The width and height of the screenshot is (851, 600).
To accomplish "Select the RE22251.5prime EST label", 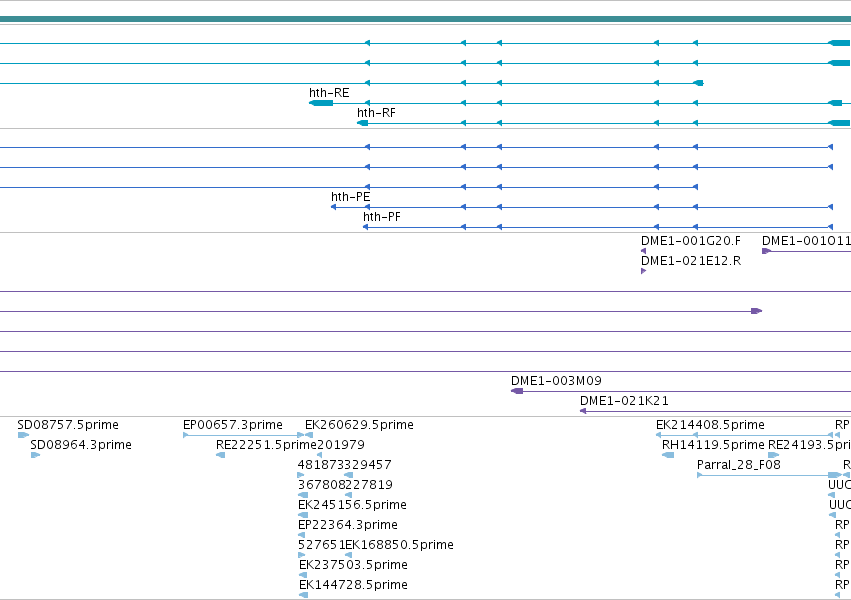I will point(266,445).
